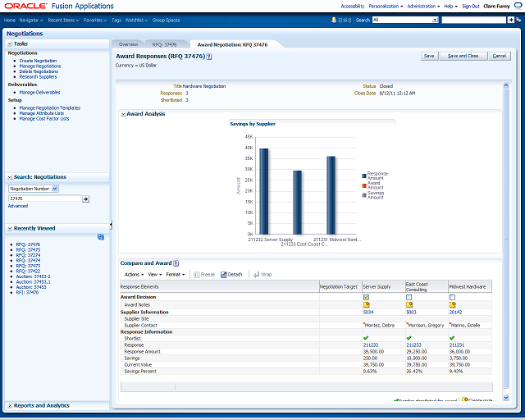Check Award Decision for Midwest Hardware

pyautogui.click(x=452, y=298)
